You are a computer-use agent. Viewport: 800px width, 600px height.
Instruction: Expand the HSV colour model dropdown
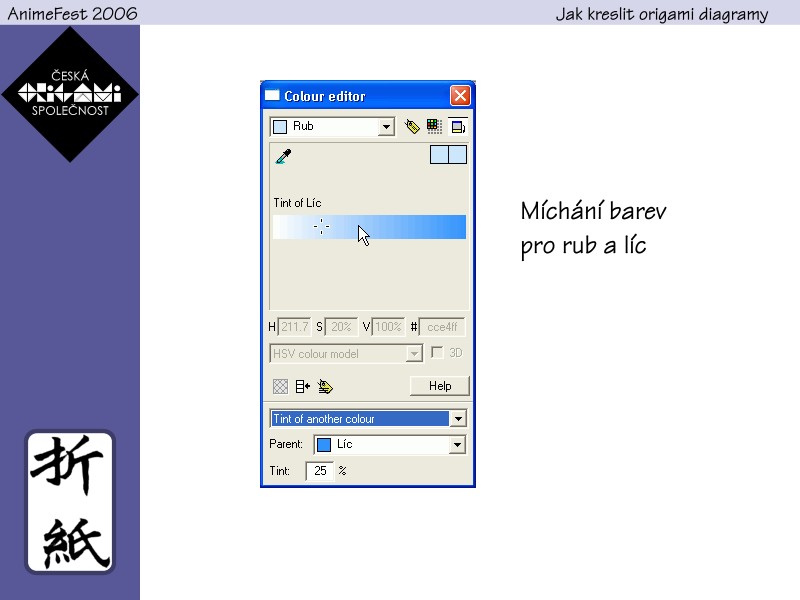(x=414, y=353)
